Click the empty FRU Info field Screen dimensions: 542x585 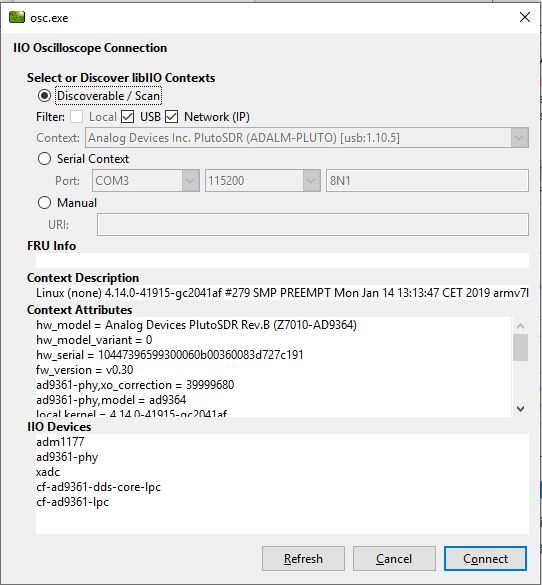[x=282, y=260]
